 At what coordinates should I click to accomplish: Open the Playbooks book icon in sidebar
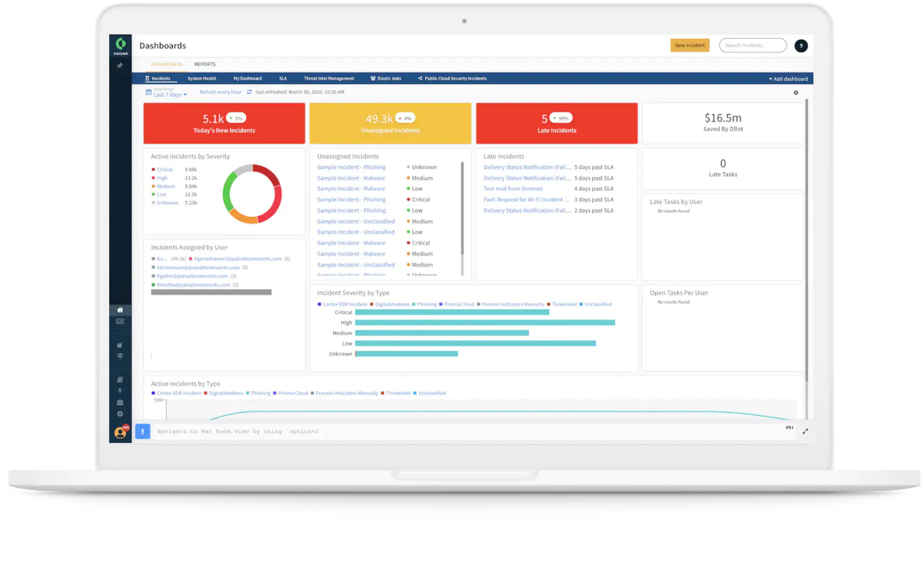[x=120, y=379]
